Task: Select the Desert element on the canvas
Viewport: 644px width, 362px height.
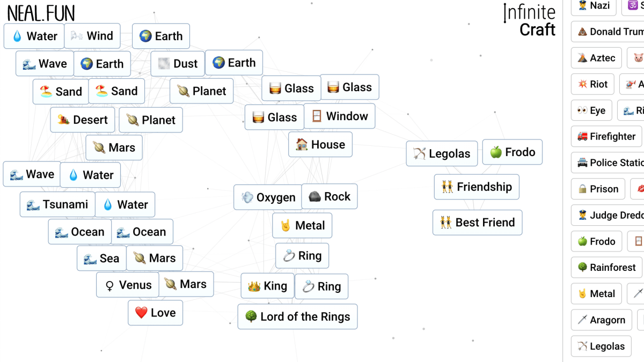Action: pos(83,120)
